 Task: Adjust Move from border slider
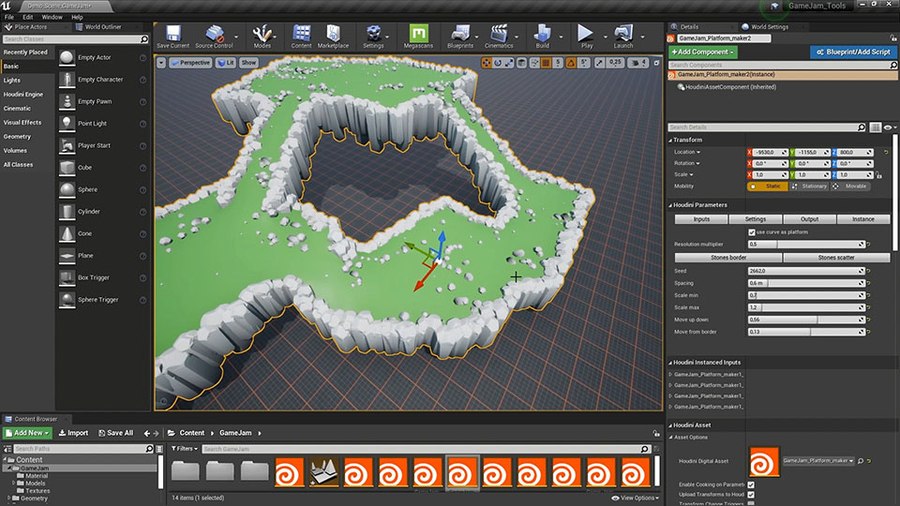pyautogui.click(x=806, y=332)
